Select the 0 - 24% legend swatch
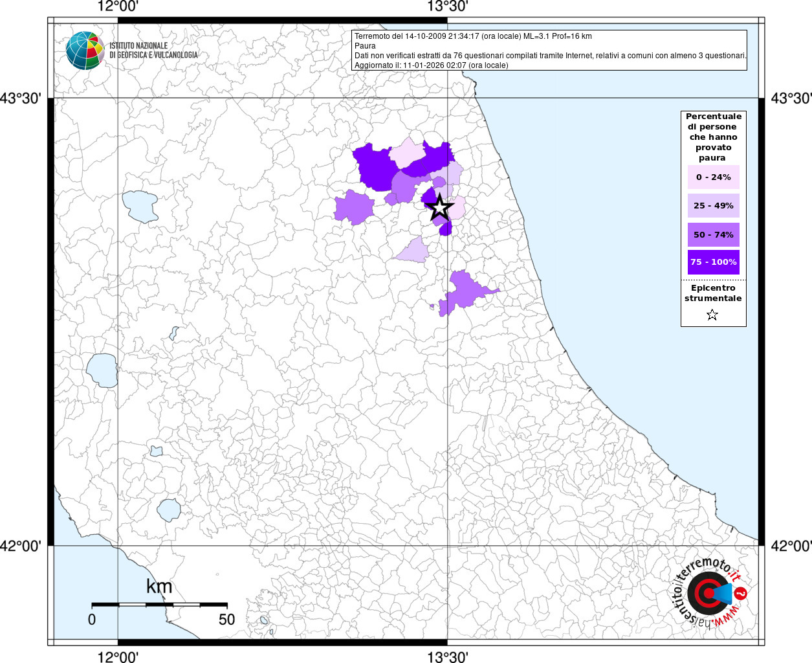812x663 pixels. point(713,177)
